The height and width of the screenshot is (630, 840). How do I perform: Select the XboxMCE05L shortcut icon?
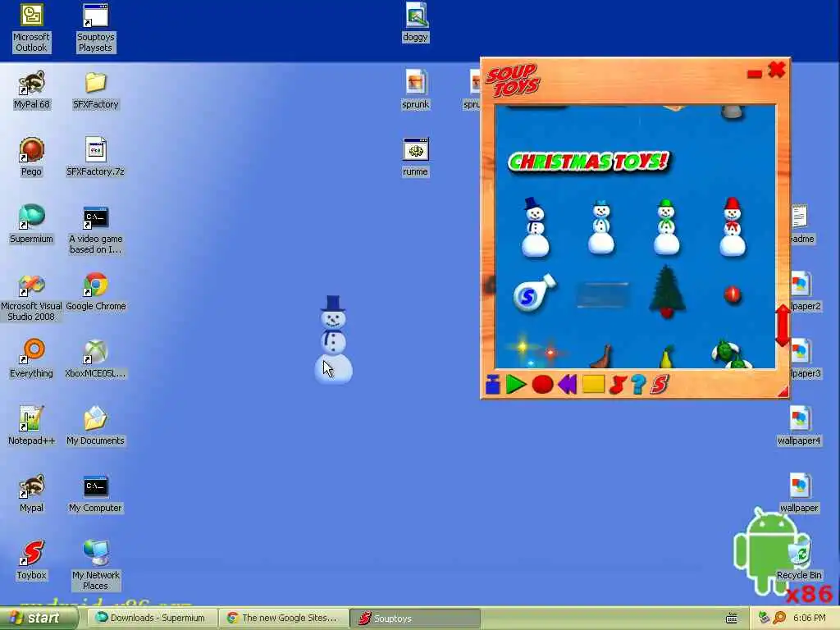95,359
